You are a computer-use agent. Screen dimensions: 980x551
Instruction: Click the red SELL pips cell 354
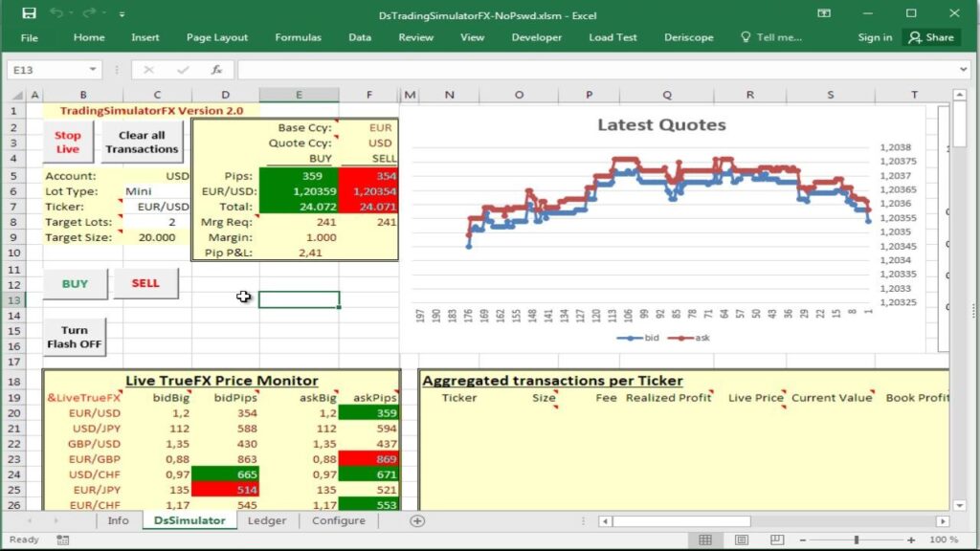pyautogui.click(x=368, y=176)
